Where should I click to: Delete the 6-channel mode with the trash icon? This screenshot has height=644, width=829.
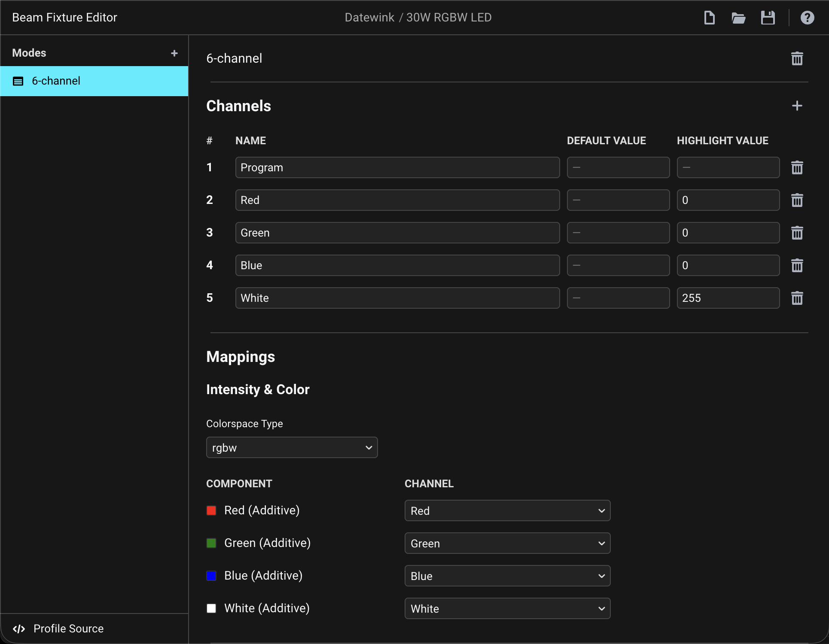(797, 58)
